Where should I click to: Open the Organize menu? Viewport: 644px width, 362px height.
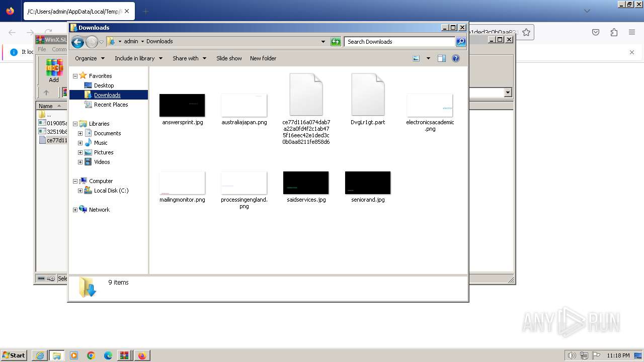point(90,58)
